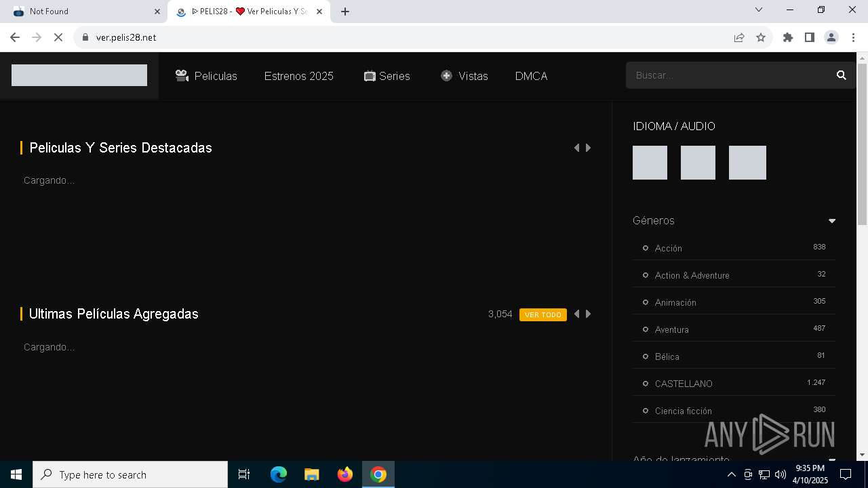Screen dimensions: 868x488
Task: Open the Windows Start menu
Action: click(16, 474)
